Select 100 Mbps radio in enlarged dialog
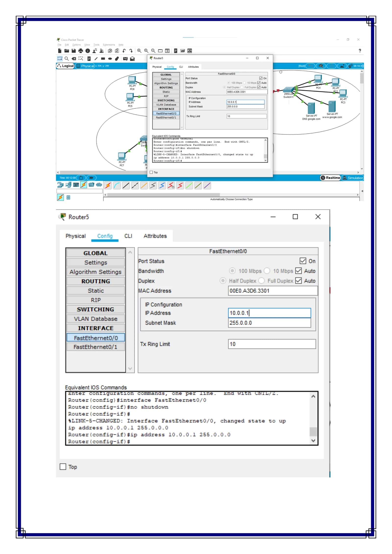Viewport: 392px width, 554px height. (232, 271)
